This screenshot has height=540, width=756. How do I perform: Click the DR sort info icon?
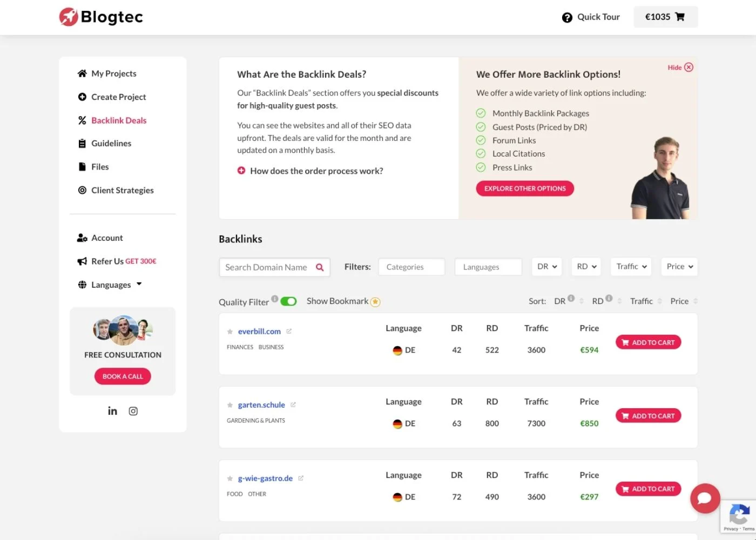(x=571, y=298)
